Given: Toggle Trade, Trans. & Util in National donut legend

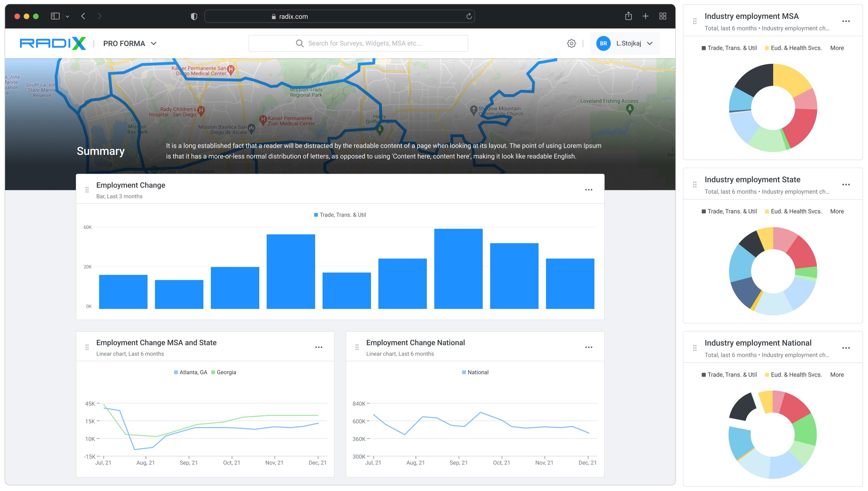Looking at the screenshot, I should (x=729, y=375).
